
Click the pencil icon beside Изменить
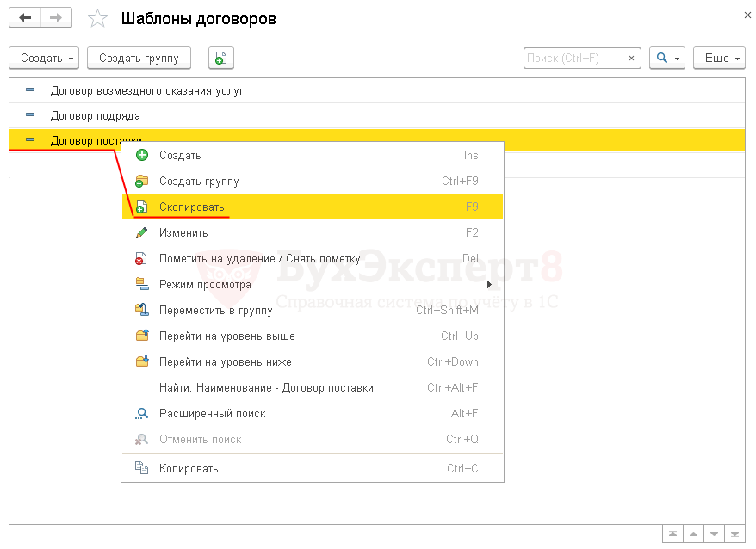click(x=142, y=233)
